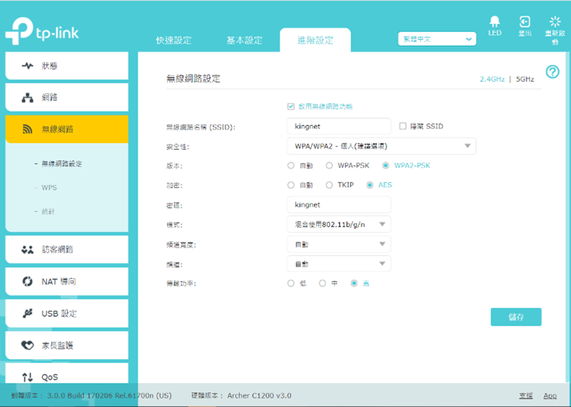Expand the 802.11b/g/n mode dropdown

pos(339,224)
